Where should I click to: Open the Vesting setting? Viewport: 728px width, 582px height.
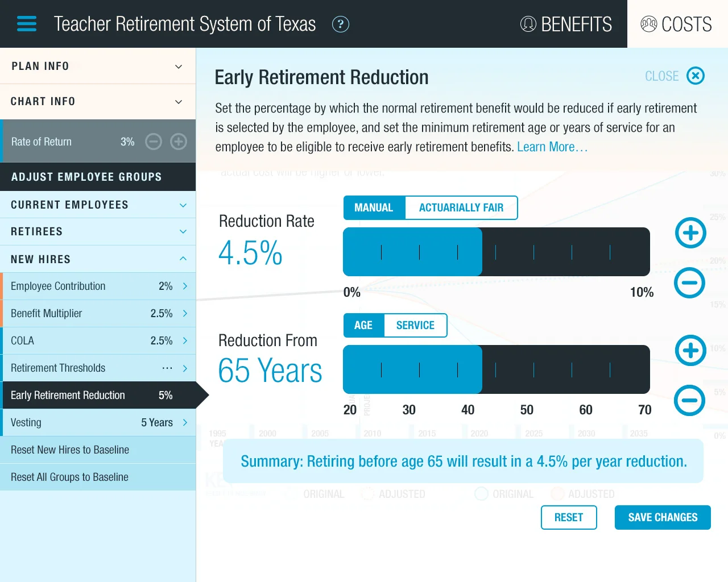click(98, 422)
